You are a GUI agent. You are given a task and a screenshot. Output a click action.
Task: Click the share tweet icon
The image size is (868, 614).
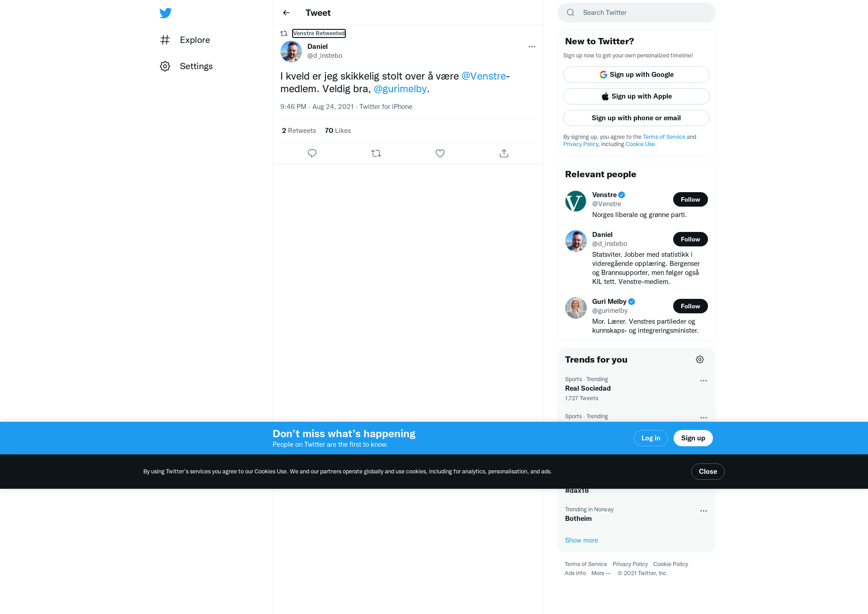point(504,153)
